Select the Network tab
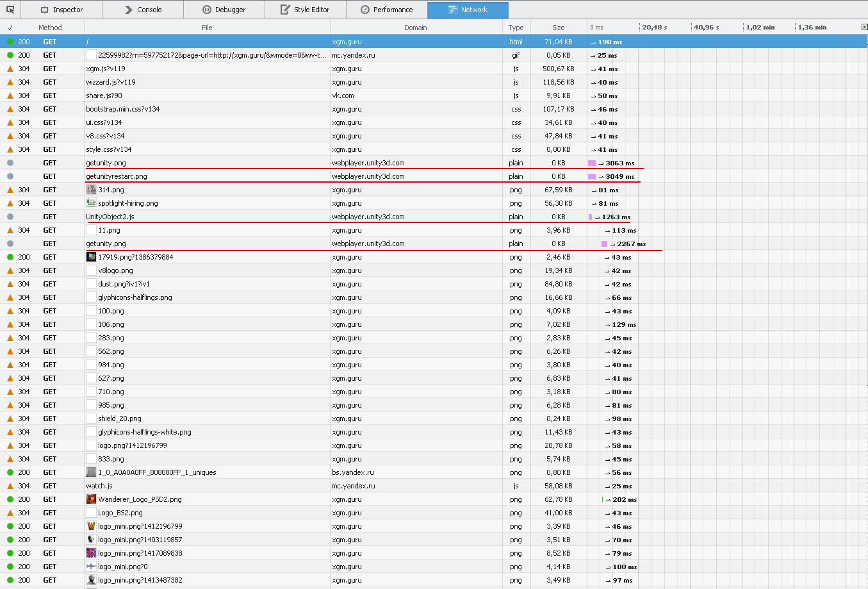The image size is (868, 589). [468, 10]
